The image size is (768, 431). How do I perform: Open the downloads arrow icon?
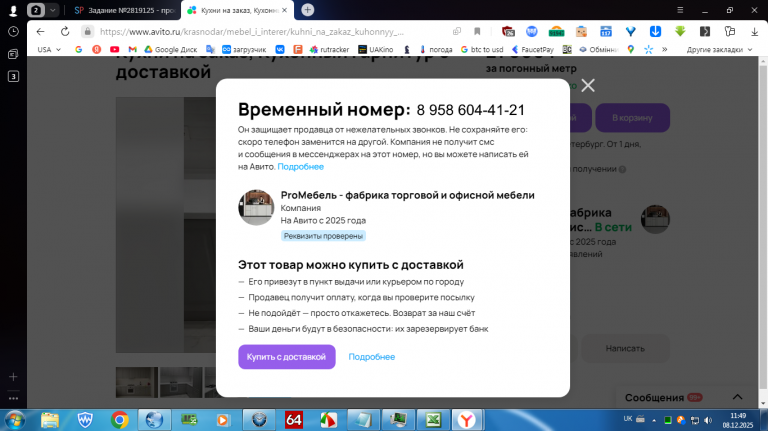pyautogui.click(x=754, y=32)
